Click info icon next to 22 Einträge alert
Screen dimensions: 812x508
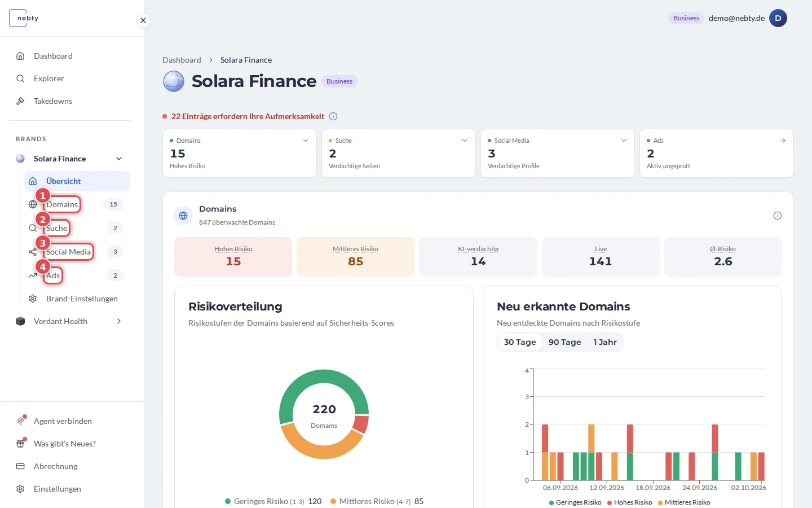click(333, 116)
